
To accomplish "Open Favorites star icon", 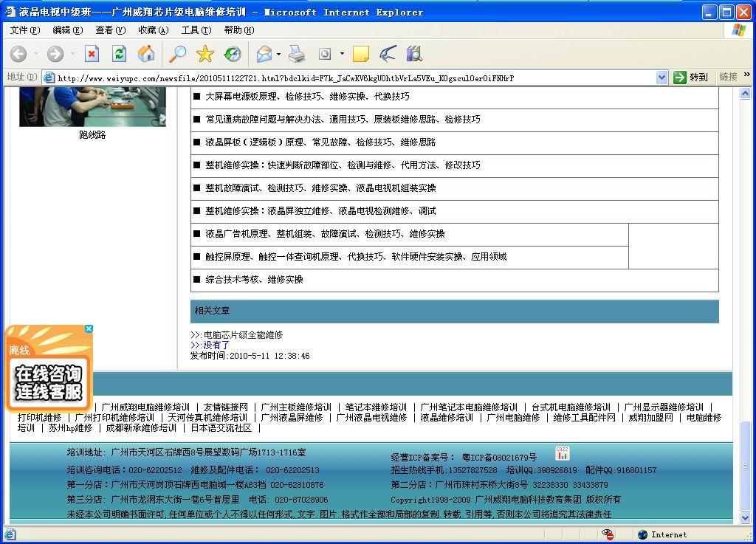I will [x=205, y=54].
